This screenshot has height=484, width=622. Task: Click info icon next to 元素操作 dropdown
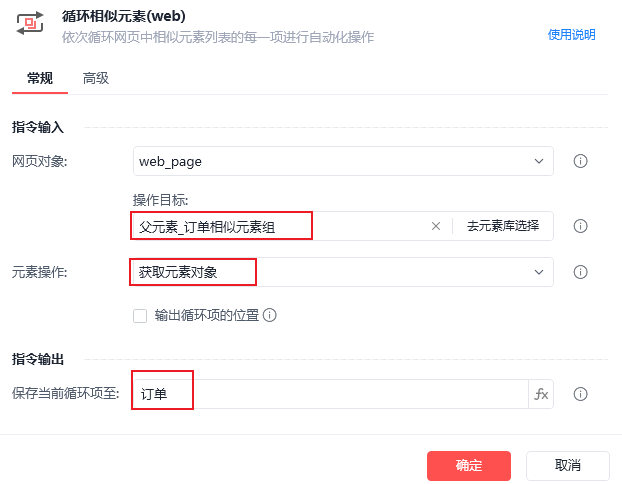coord(580,272)
